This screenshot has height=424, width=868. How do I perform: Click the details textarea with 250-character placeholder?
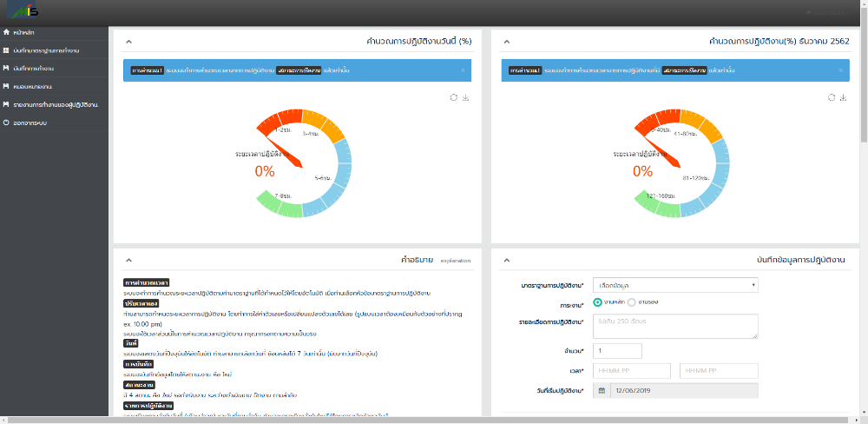(x=675, y=326)
